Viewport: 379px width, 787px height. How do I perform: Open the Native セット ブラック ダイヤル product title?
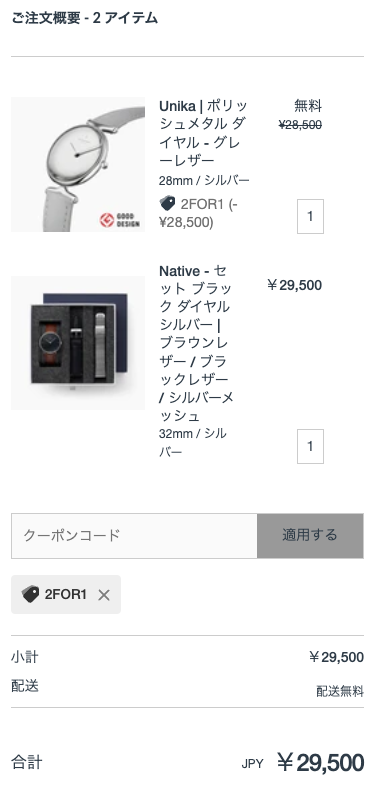point(196,343)
